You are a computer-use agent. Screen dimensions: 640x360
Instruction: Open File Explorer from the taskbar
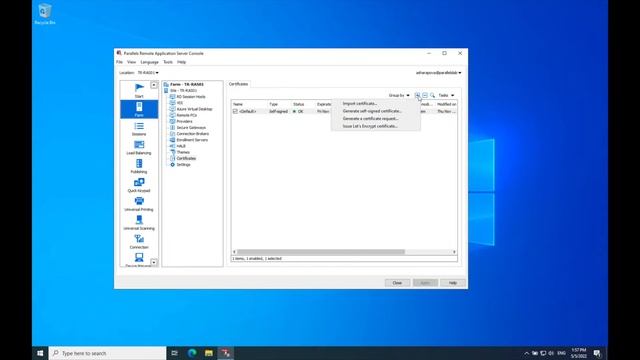pyautogui.click(x=209, y=353)
